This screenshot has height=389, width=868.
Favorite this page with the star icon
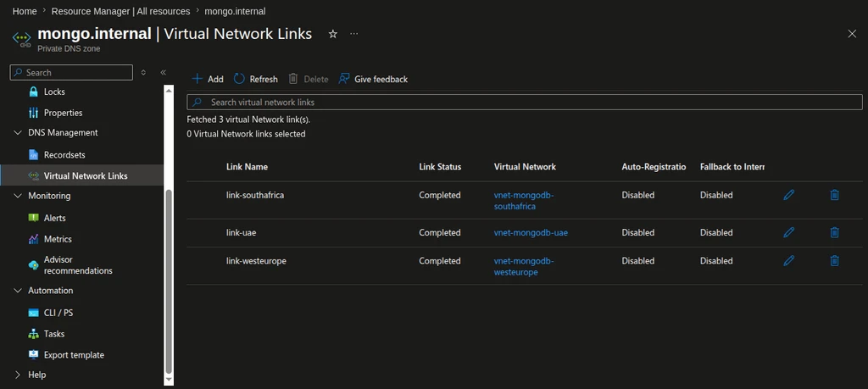332,34
